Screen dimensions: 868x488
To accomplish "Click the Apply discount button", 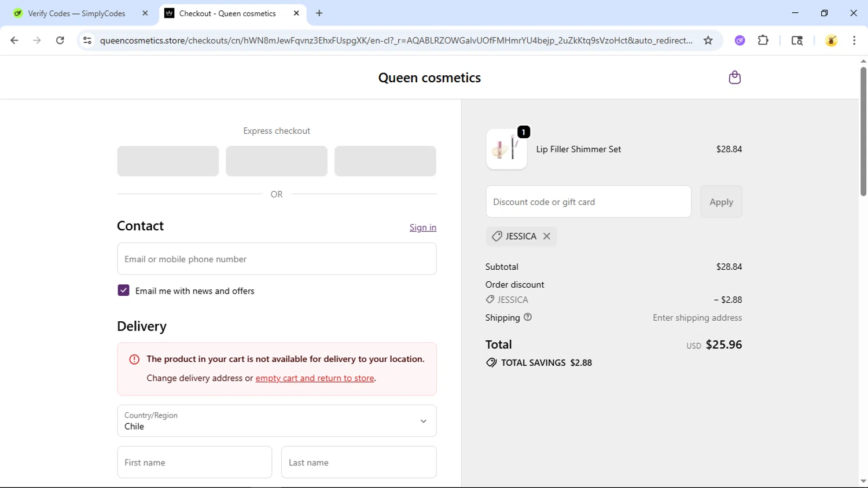I will click(721, 201).
